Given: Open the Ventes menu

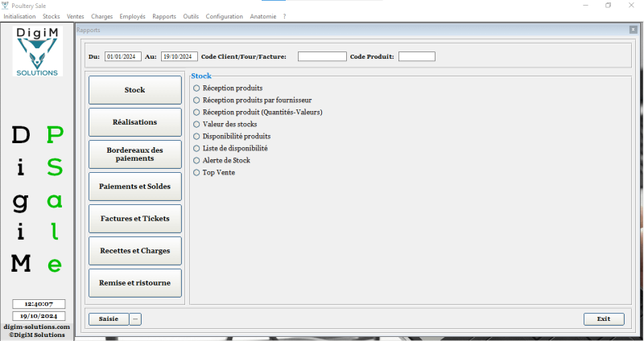Looking at the screenshot, I should 76,16.
